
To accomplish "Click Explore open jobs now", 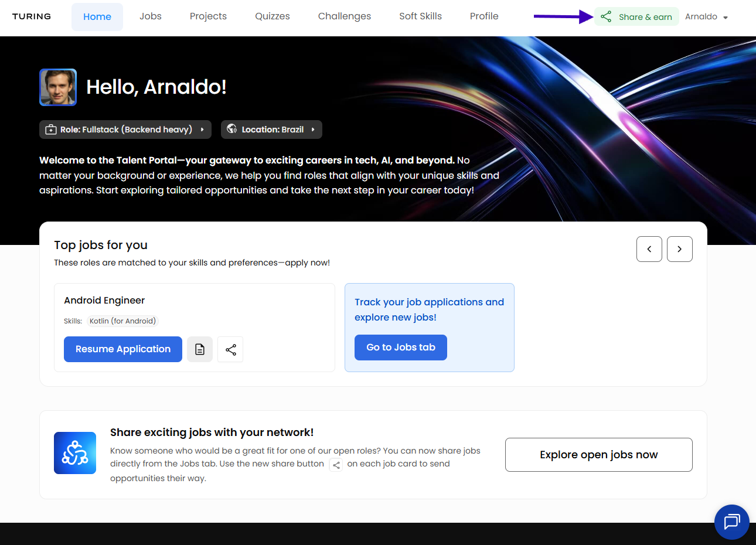I will point(598,454).
